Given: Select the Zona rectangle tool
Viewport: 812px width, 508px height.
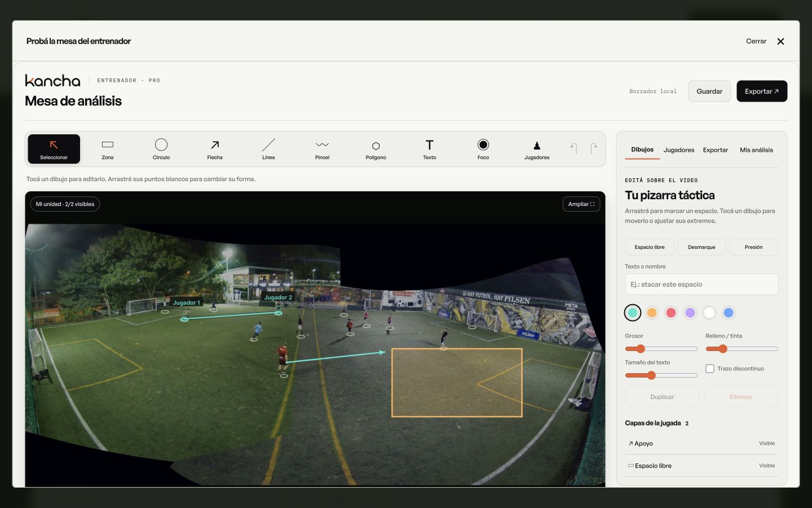Looking at the screenshot, I should tap(108, 149).
